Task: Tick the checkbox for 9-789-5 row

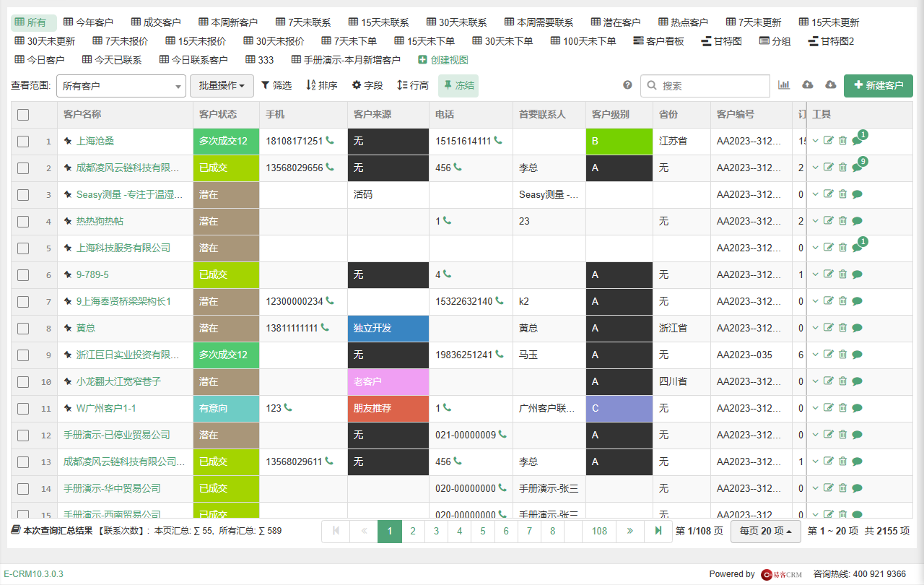Action: tap(23, 274)
